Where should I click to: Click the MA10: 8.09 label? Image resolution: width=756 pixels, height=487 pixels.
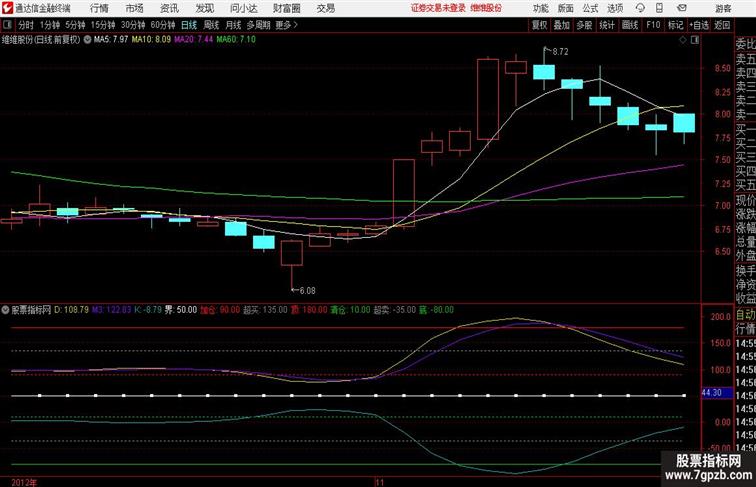tap(151, 40)
